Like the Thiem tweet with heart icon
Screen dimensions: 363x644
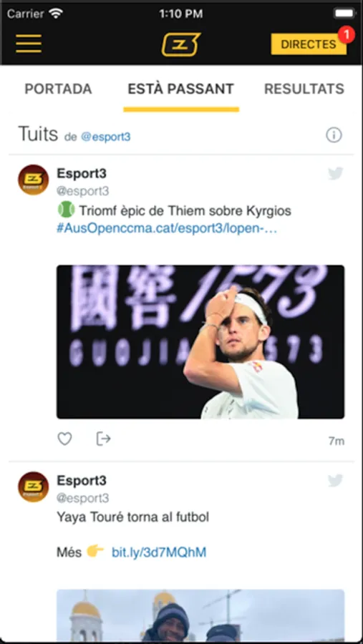[64, 439]
